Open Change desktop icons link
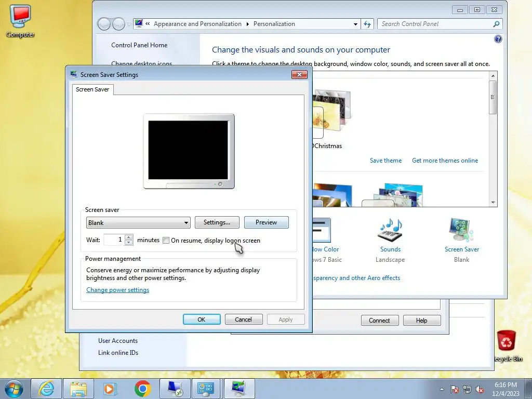This screenshot has height=399, width=532. [x=141, y=63]
